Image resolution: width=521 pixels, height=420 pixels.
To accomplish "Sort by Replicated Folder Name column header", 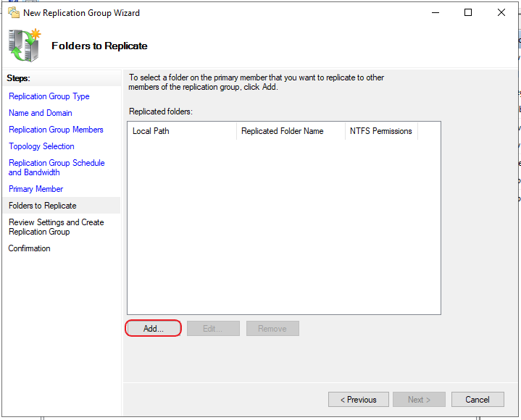I will [291, 131].
